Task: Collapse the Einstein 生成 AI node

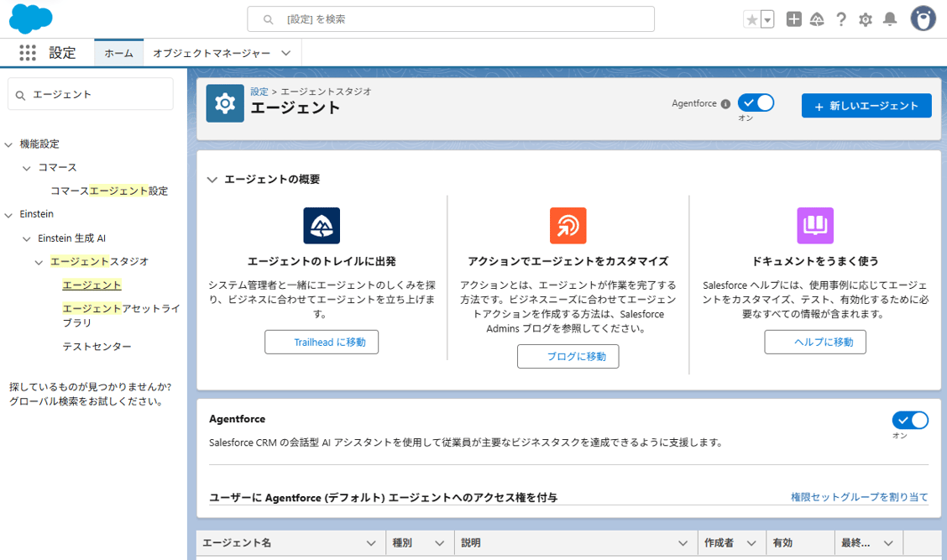Action: coord(27,239)
